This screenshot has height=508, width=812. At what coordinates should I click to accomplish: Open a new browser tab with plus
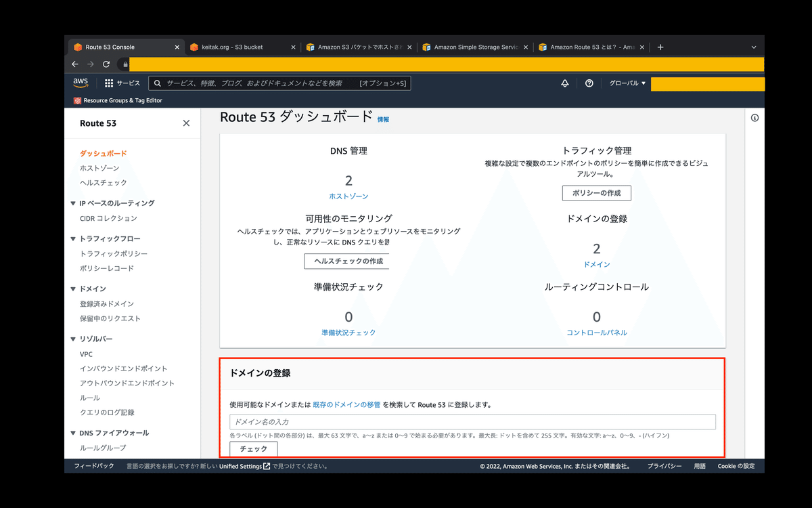660,47
